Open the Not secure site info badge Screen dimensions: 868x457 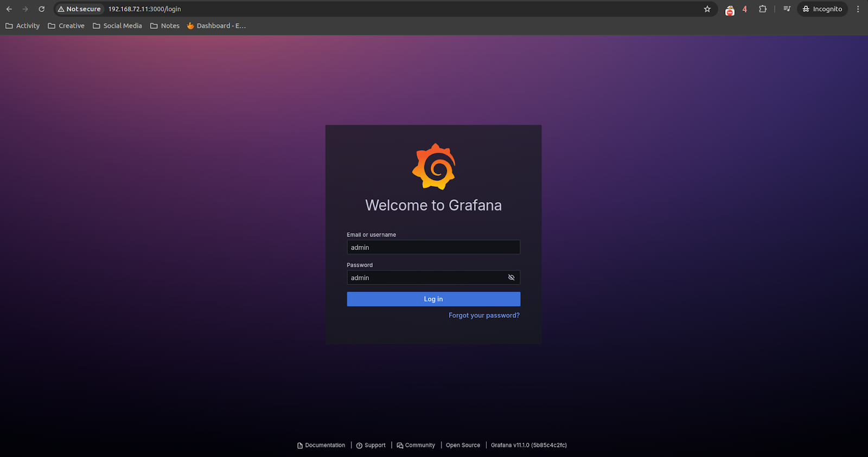pos(79,9)
